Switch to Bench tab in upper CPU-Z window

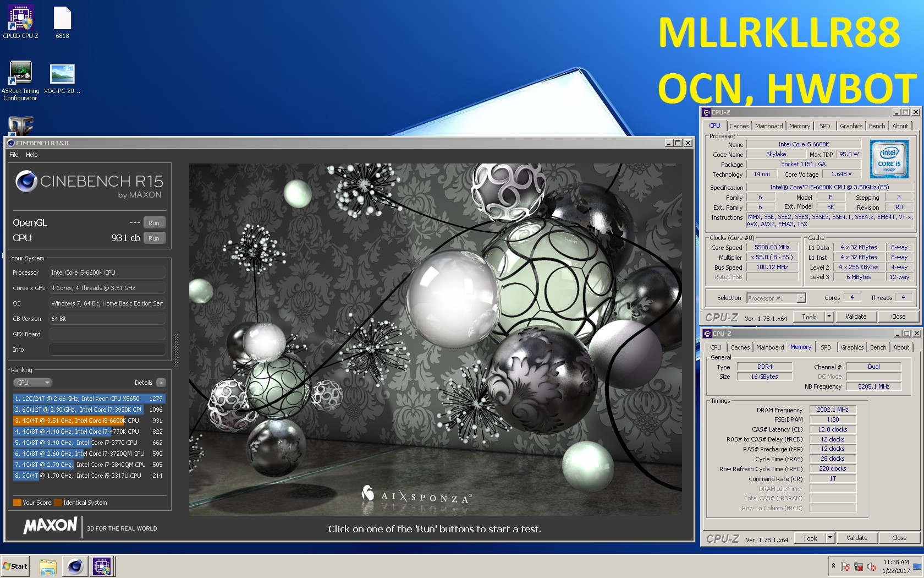[x=877, y=126]
